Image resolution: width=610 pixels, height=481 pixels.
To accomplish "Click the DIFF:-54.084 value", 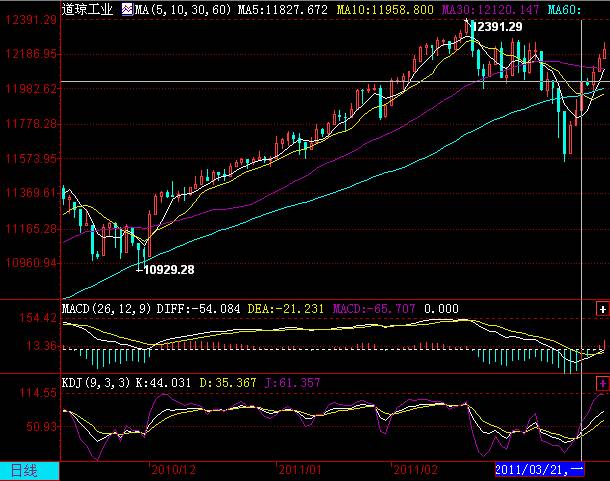I will point(198,309).
